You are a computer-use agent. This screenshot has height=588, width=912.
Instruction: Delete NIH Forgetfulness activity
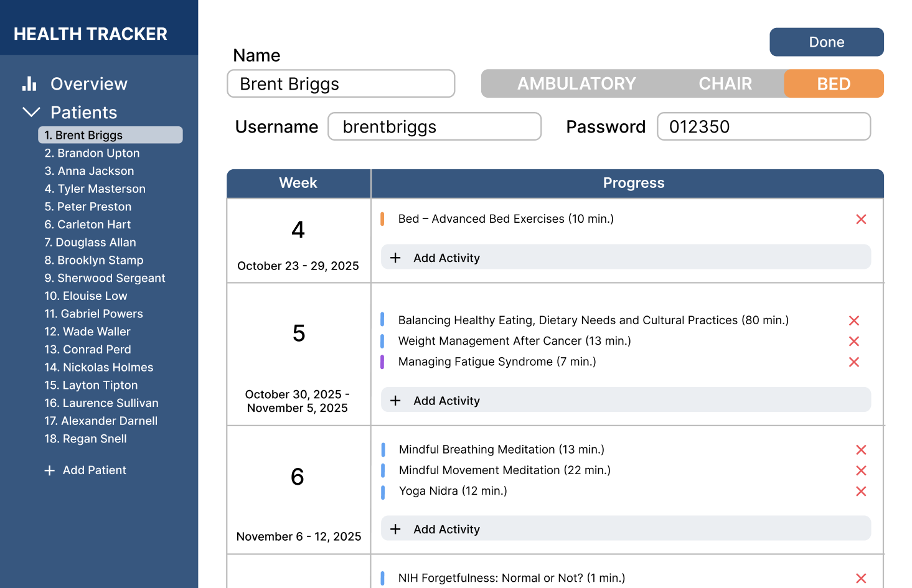[861, 578]
